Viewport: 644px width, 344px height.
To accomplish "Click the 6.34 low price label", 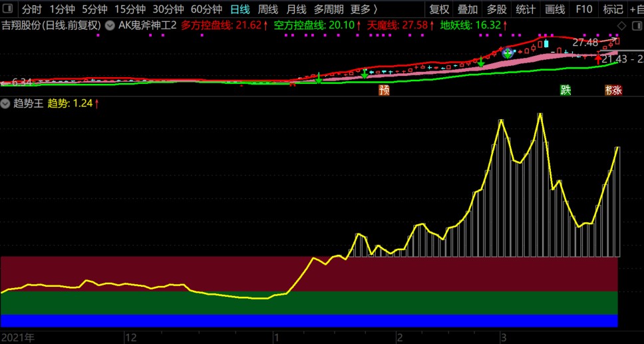I will click(22, 83).
